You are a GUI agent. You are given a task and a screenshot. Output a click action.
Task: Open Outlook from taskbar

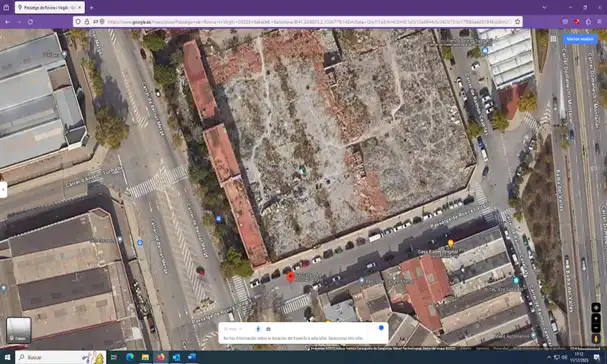point(176,357)
